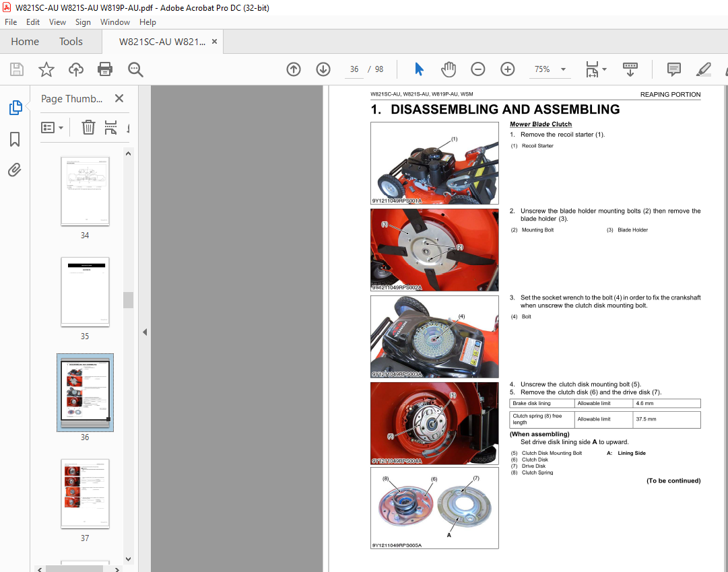728x572 pixels.
Task: Click the 'DISASSEMBLING AND ASSEMBLING' title
Action: click(505, 110)
